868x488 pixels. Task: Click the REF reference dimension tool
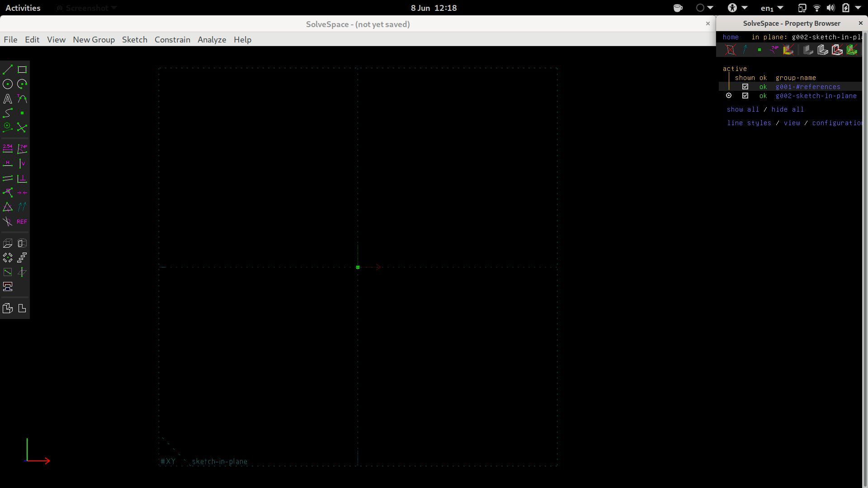(x=22, y=221)
